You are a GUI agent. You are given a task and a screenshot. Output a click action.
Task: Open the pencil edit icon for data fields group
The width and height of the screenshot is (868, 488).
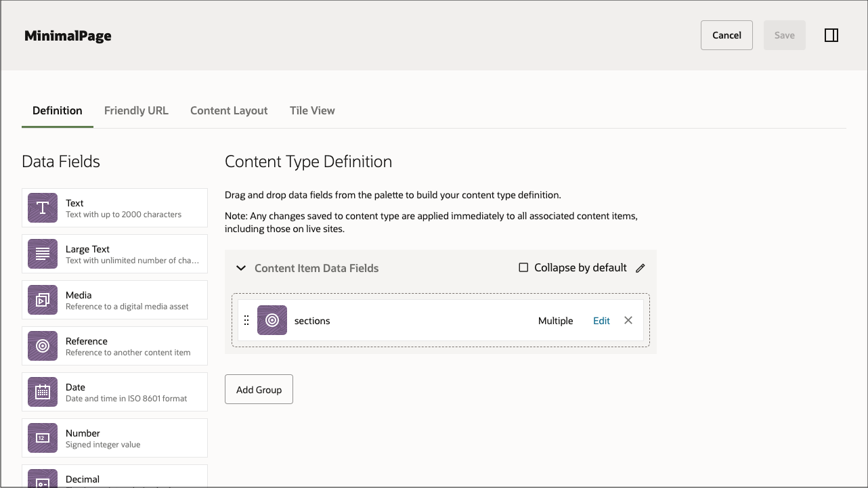tap(641, 268)
